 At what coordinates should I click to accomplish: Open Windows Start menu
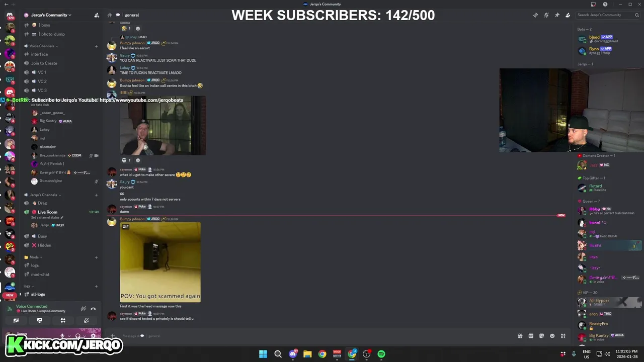click(263, 354)
